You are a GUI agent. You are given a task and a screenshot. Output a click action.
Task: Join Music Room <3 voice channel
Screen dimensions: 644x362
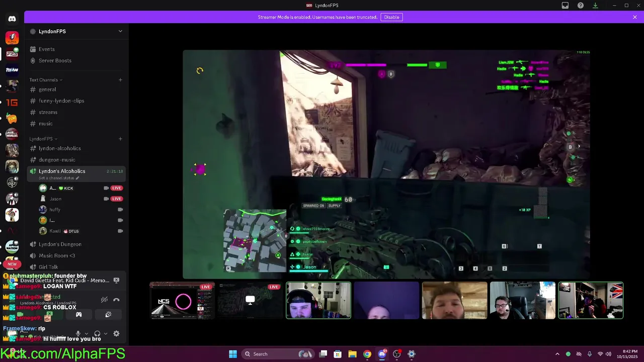76,256
